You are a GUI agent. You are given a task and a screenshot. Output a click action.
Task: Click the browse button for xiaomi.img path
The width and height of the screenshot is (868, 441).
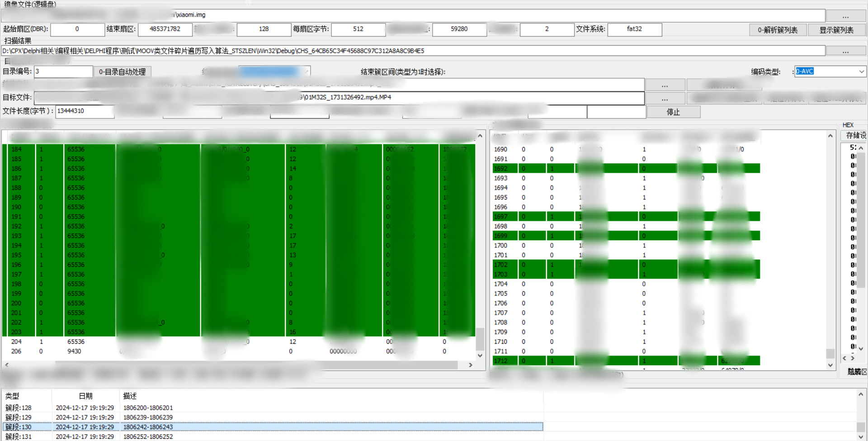[x=845, y=16]
